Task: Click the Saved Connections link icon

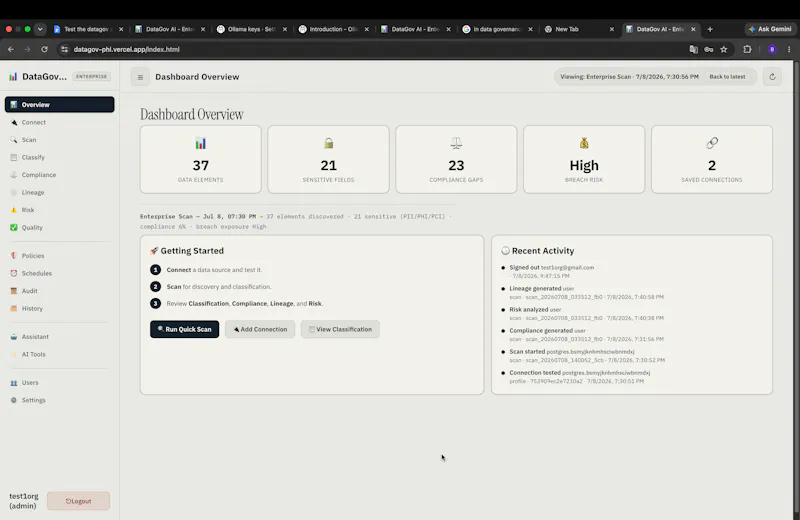Action: click(712, 143)
